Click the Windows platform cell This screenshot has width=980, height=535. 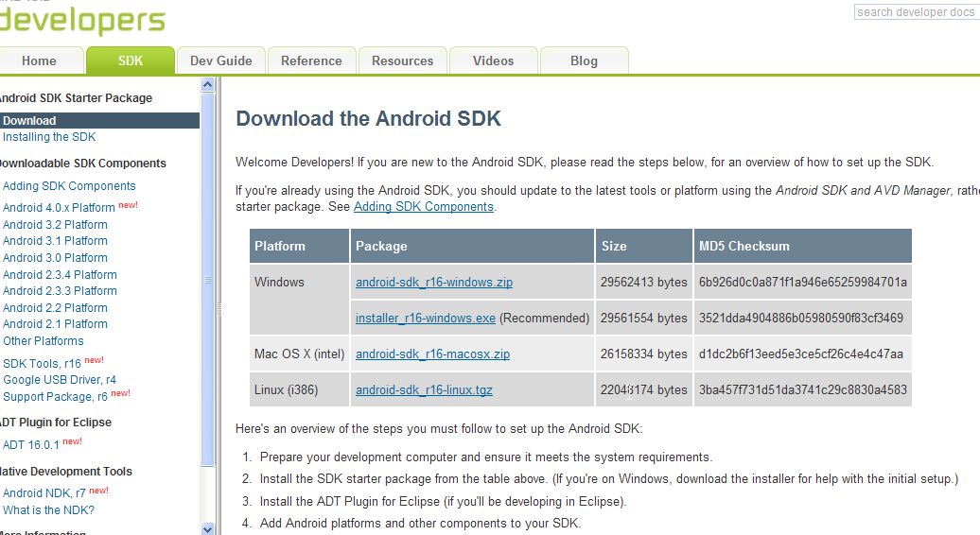click(299, 300)
